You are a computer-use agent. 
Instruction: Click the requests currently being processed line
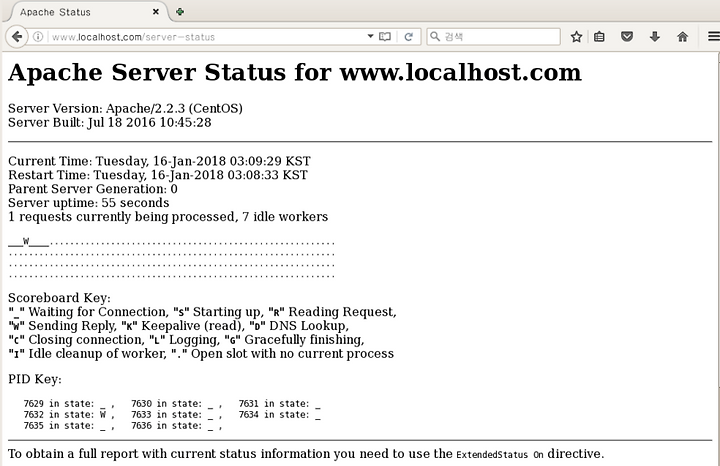tap(168, 217)
